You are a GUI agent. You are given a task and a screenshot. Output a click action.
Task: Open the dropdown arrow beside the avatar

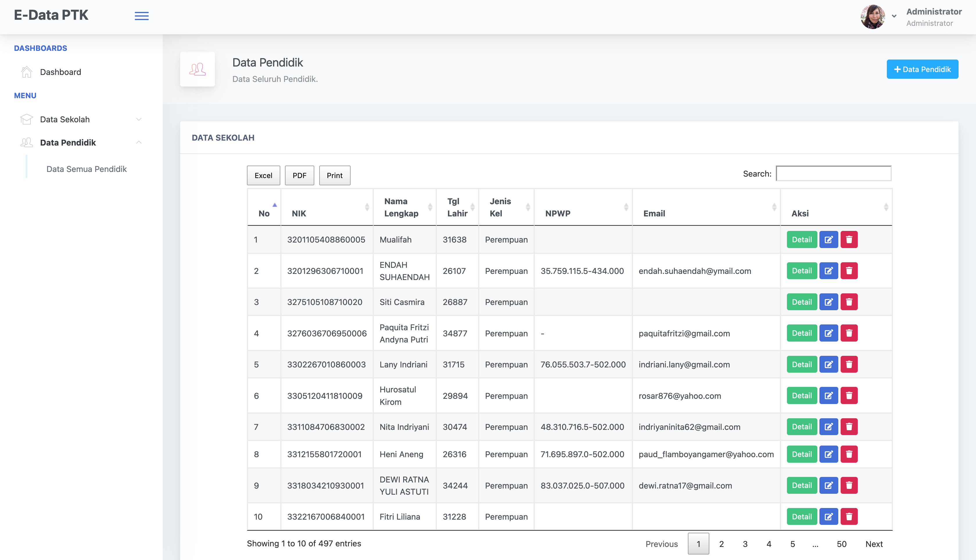click(894, 16)
